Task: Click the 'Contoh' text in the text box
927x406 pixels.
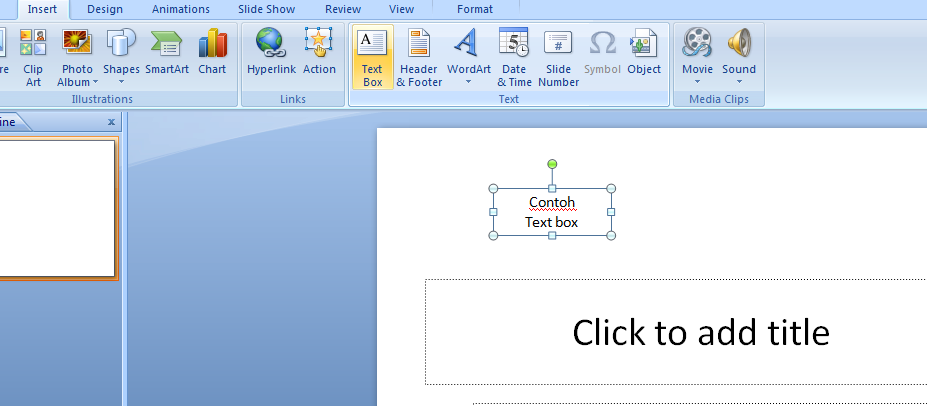Action: [552, 202]
